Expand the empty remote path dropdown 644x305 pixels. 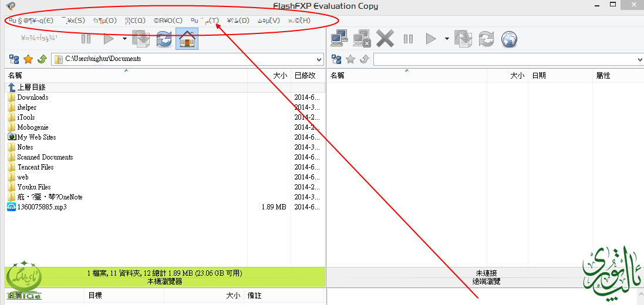[640, 59]
